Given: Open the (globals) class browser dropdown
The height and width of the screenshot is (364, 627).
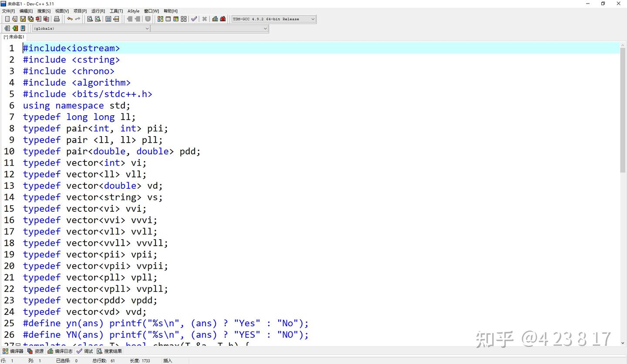Looking at the screenshot, I should [x=147, y=28].
